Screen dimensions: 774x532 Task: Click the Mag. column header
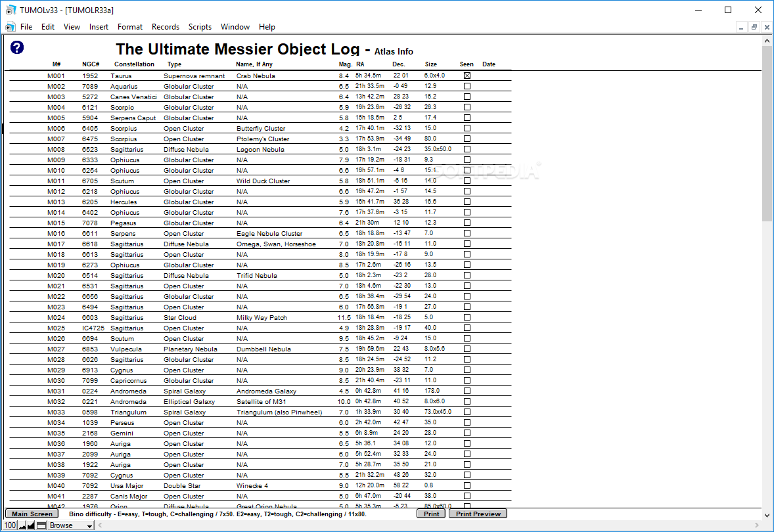[x=346, y=64]
